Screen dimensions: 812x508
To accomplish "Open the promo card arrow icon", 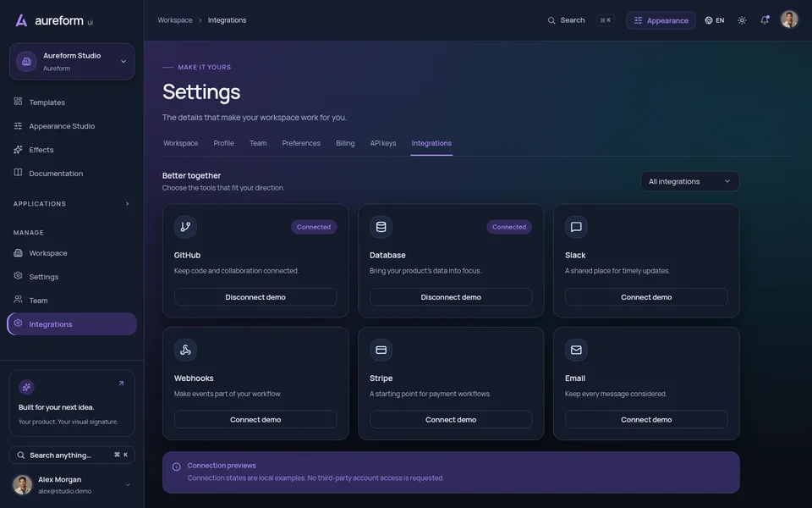I will click(121, 383).
